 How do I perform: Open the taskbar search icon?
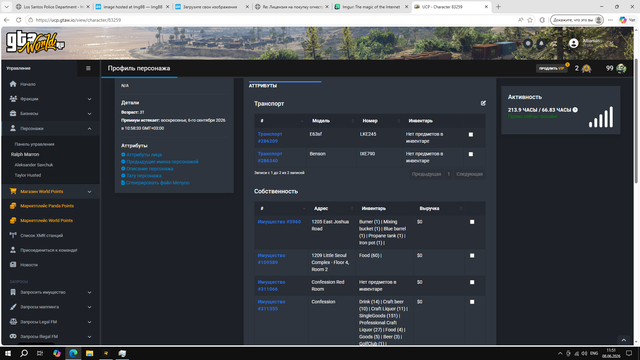24,353
